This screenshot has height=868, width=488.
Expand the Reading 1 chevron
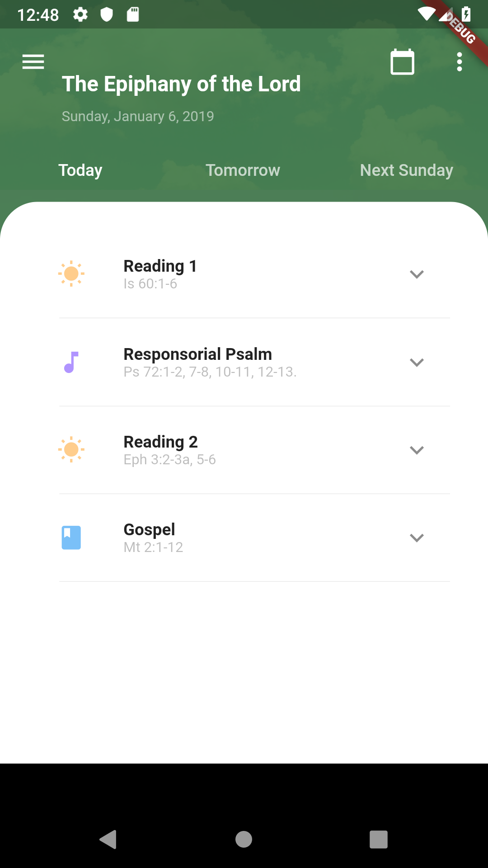pyautogui.click(x=416, y=274)
